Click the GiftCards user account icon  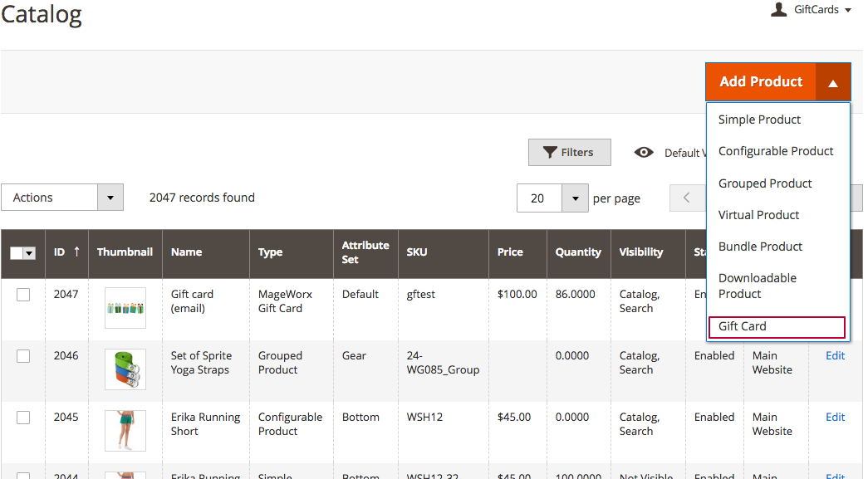[779, 9]
